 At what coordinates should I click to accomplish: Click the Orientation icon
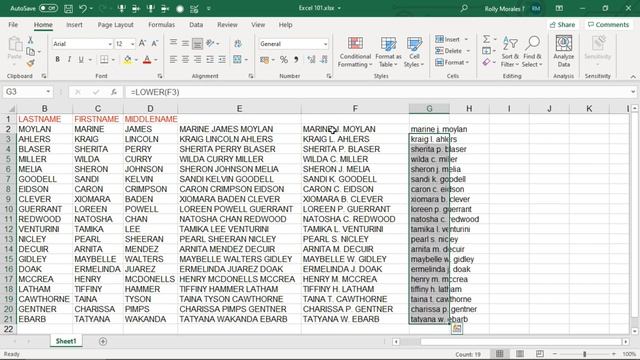[x=211, y=43]
